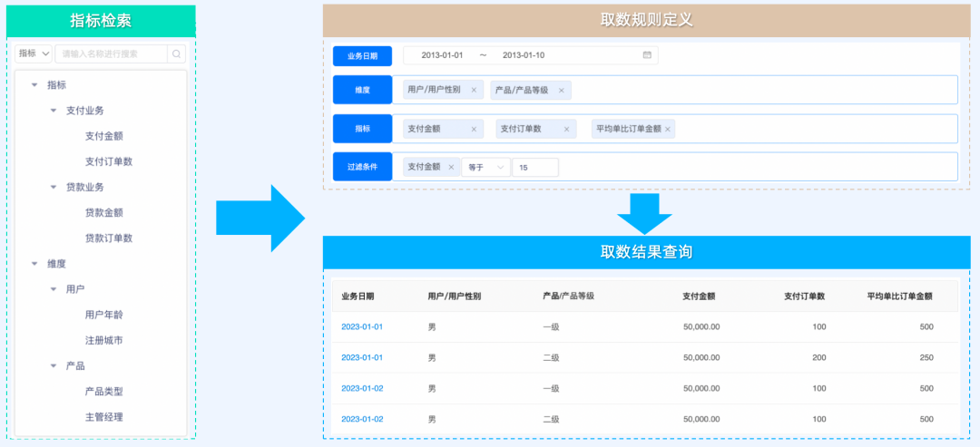Select 用户年龄 dimension in the tree

103,315
